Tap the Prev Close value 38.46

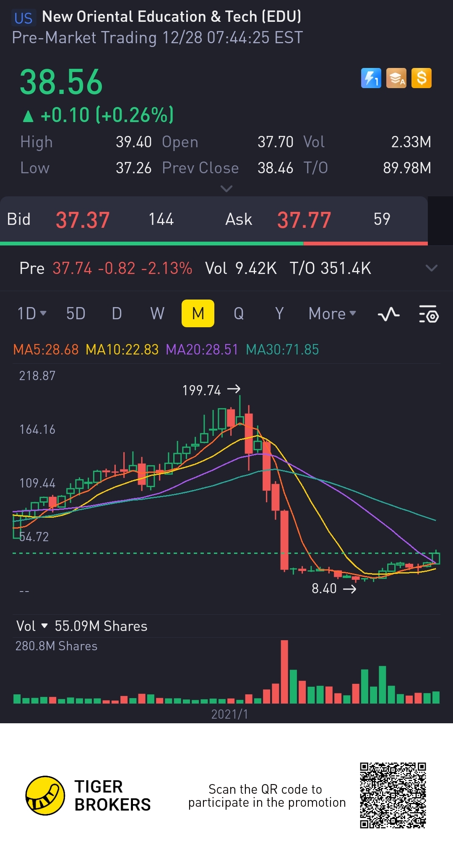coord(276,168)
